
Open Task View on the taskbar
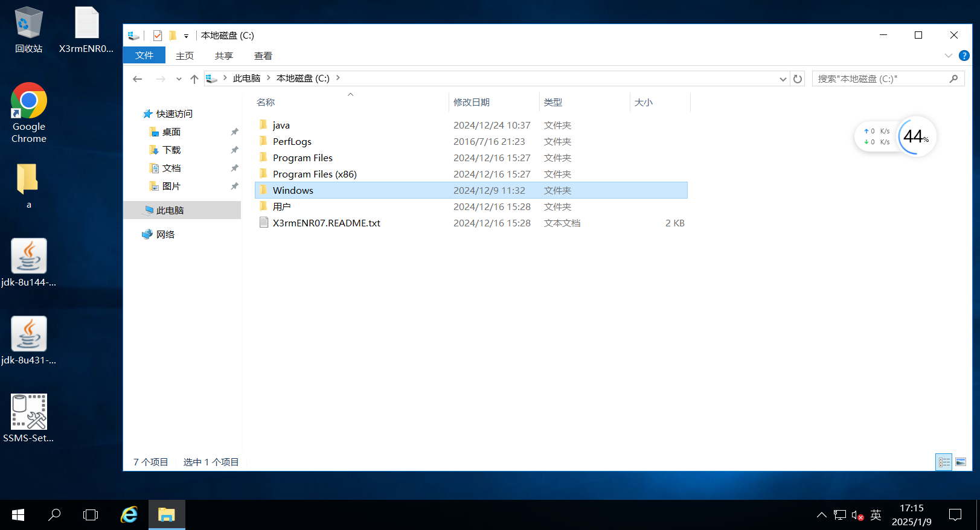point(91,515)
